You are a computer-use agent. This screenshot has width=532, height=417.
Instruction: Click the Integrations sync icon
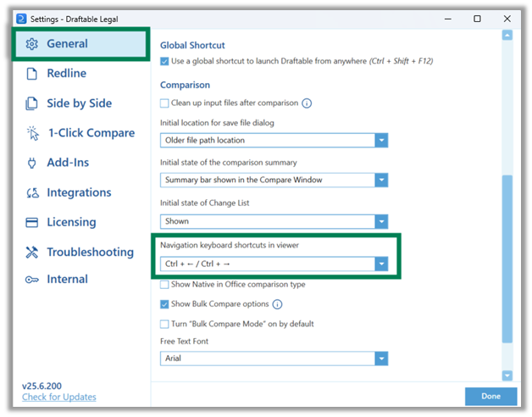coord(32,193)
